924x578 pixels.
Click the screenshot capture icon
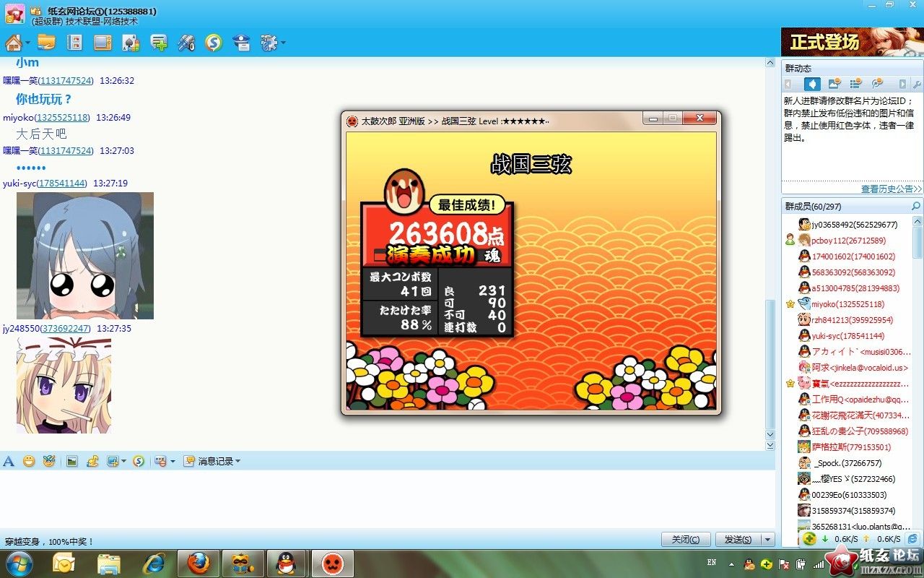[x=113, y=461]
